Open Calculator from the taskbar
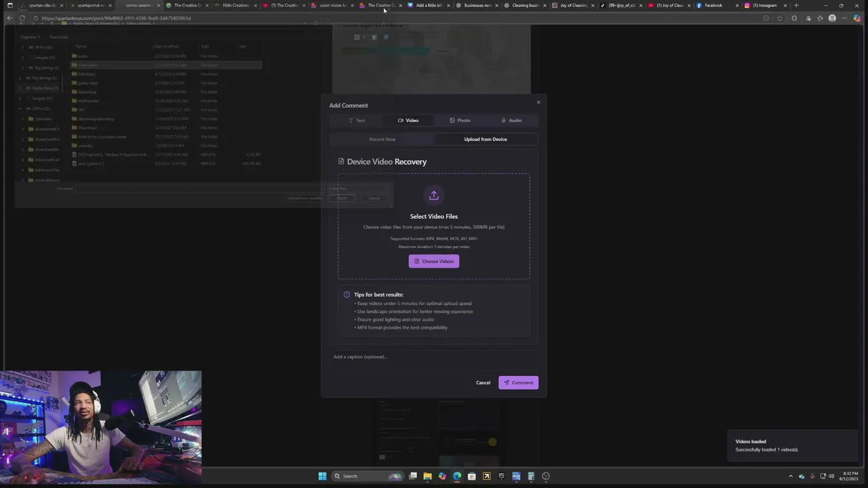The width and height of the screenshot is (868, 488). pyautogui.click(x=531, y=476)
